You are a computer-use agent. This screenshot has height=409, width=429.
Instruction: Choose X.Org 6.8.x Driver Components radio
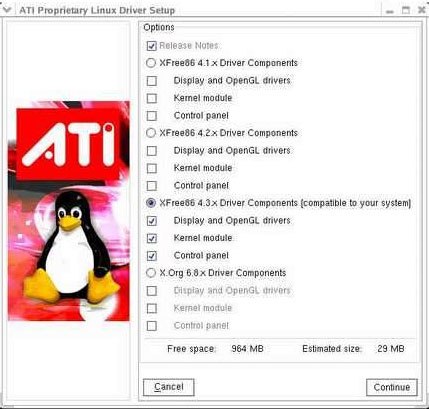point(151,273)
